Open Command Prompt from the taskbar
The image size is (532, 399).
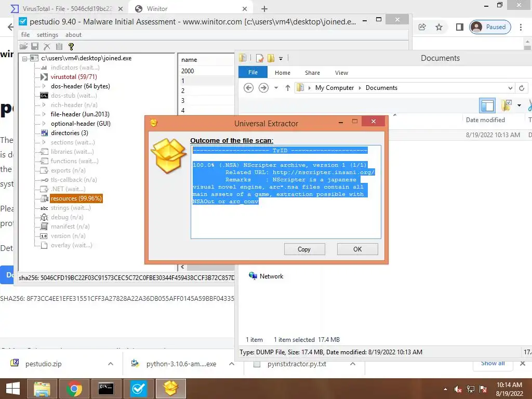[106, 389]
